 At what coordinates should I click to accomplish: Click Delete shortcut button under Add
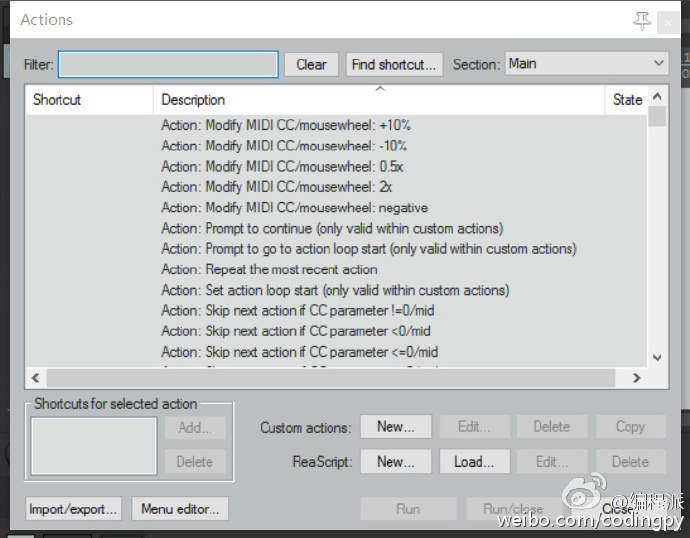point(195,461)
